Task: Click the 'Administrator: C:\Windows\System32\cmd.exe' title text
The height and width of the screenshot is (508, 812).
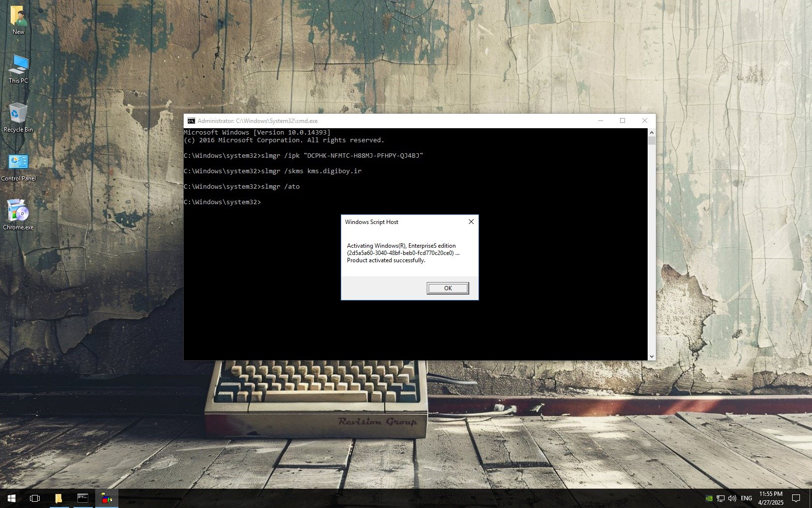Action: click(258, 121)
